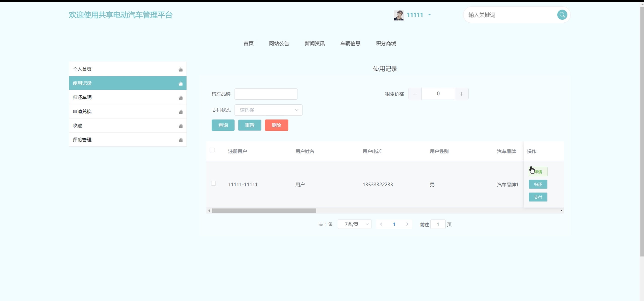
Task: Focus the 汽车品牌 input field
Action: [x=266, y=94]
